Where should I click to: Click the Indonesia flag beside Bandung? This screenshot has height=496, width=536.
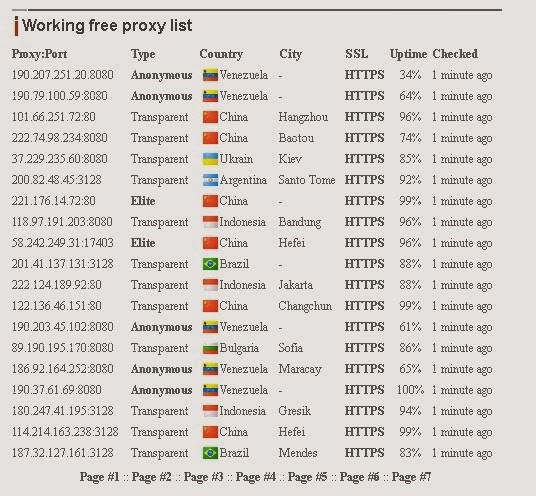pyautogui.click(x=210, y=222)
